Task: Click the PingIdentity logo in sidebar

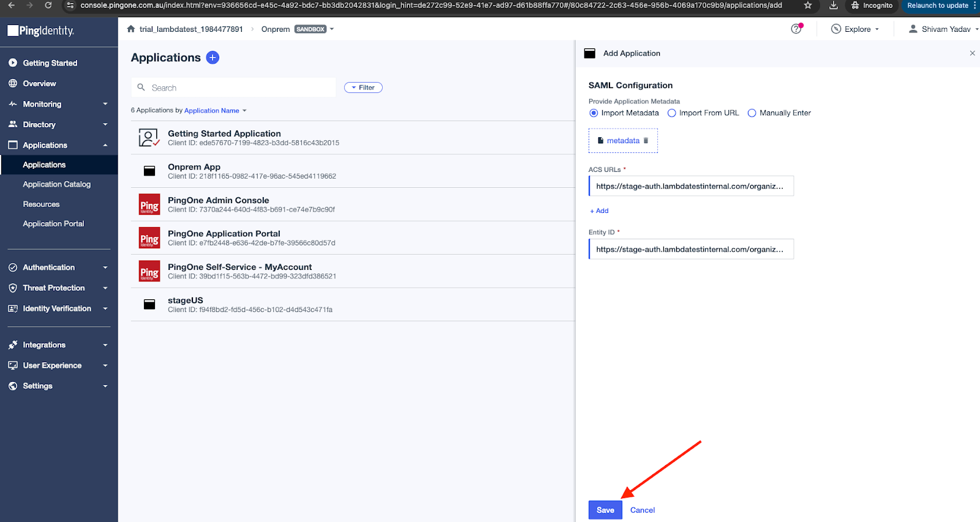Action: pyautogui.click(x=40, y=31)
